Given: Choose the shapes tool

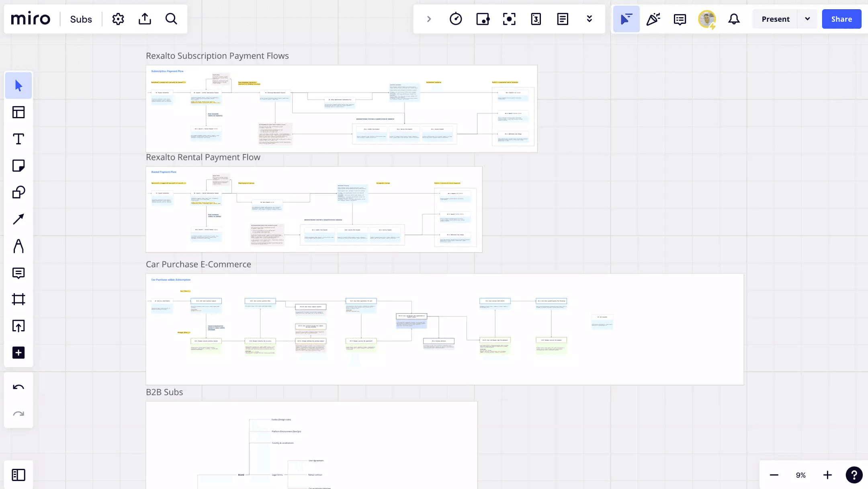Looking at the screenshot, I should (18, 192).
